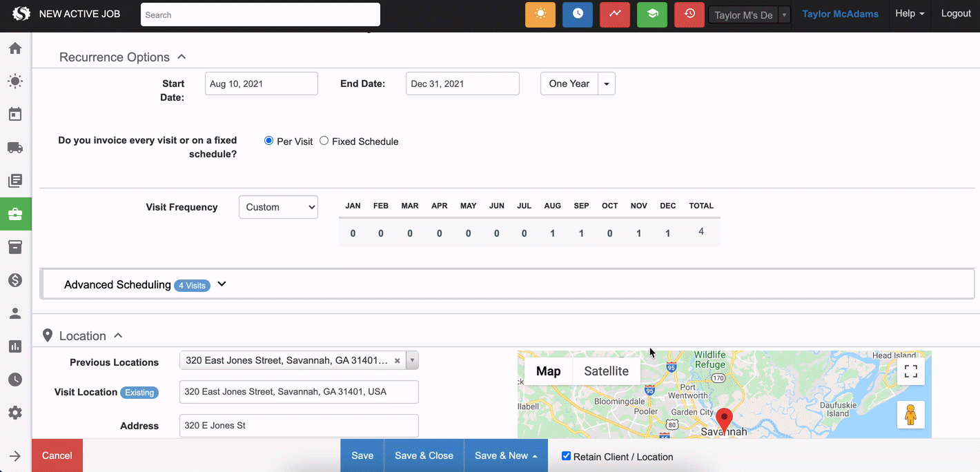Open the One Year duration dropdown arrow
The width and height of the screenshot is (980, 472).
click(606, 83)
